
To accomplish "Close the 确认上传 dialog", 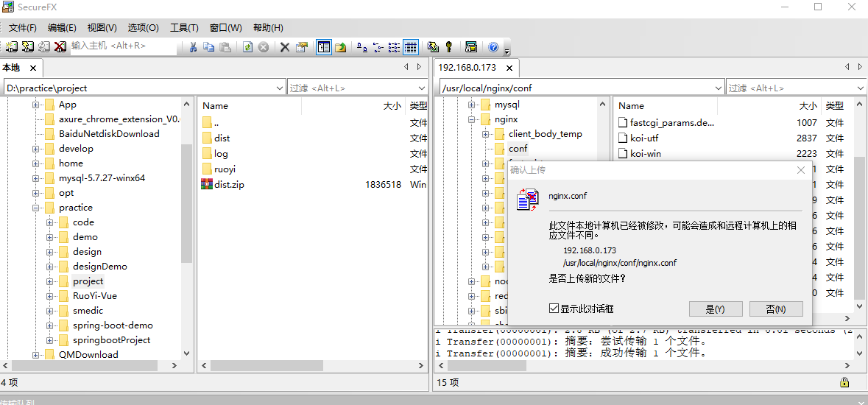I will point(800,169).
